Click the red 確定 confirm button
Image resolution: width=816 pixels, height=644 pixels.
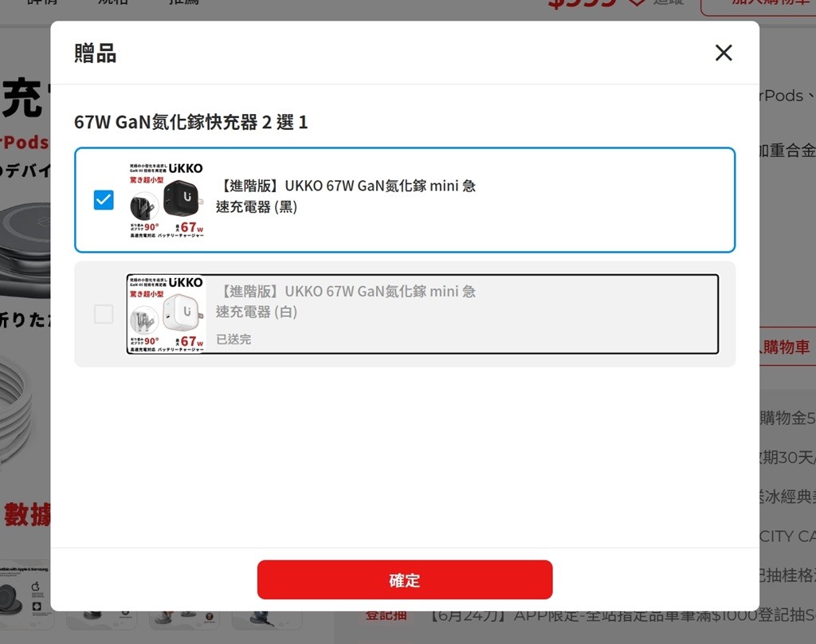pos(404,579)
